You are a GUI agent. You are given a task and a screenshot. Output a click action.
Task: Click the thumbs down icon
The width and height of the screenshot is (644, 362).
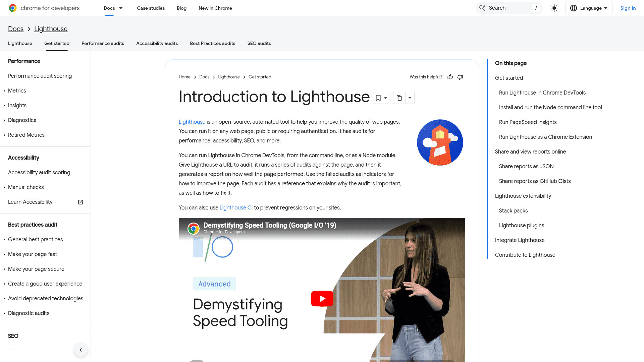coord(460,77)
